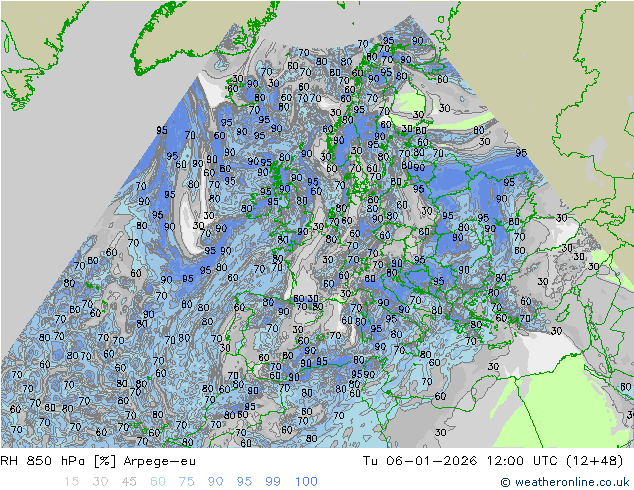Click the 'Arpege-eu' model name label
The image size is (634, 490).
pos(160,461)
